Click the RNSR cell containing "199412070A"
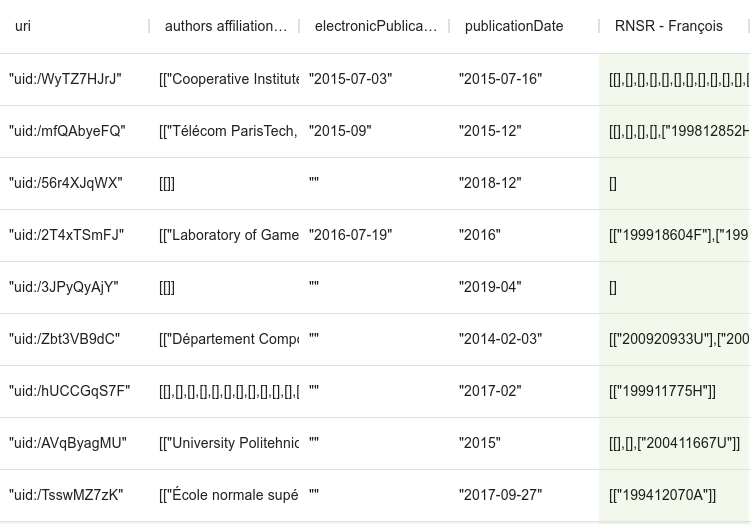Image resolution: width=751 pixels, height=524 pixels. pos(662,495)
